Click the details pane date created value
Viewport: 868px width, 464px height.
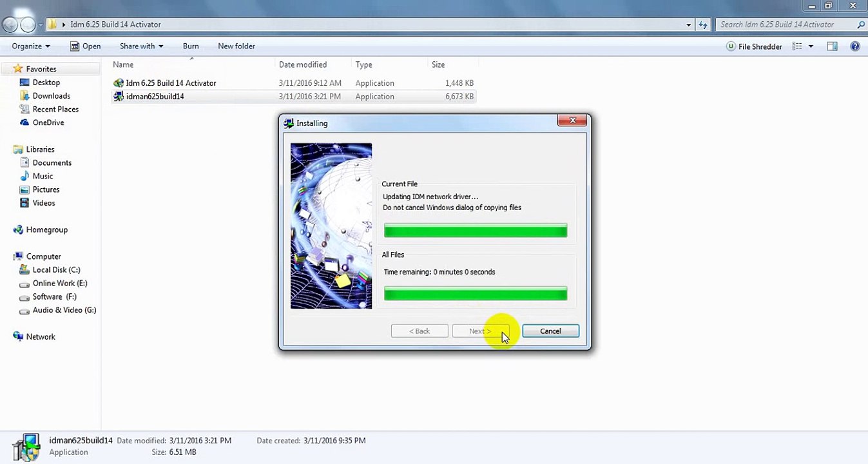point(334,441)
